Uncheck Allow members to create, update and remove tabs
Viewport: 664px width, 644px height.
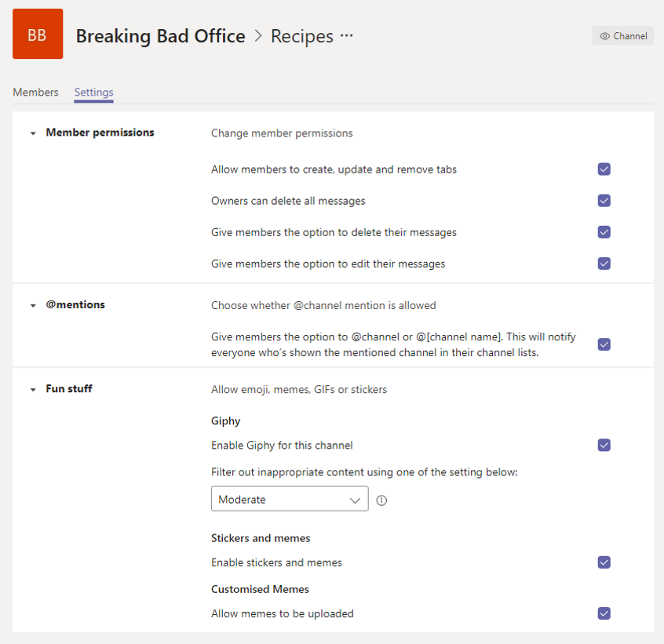(x=604, y=169)
